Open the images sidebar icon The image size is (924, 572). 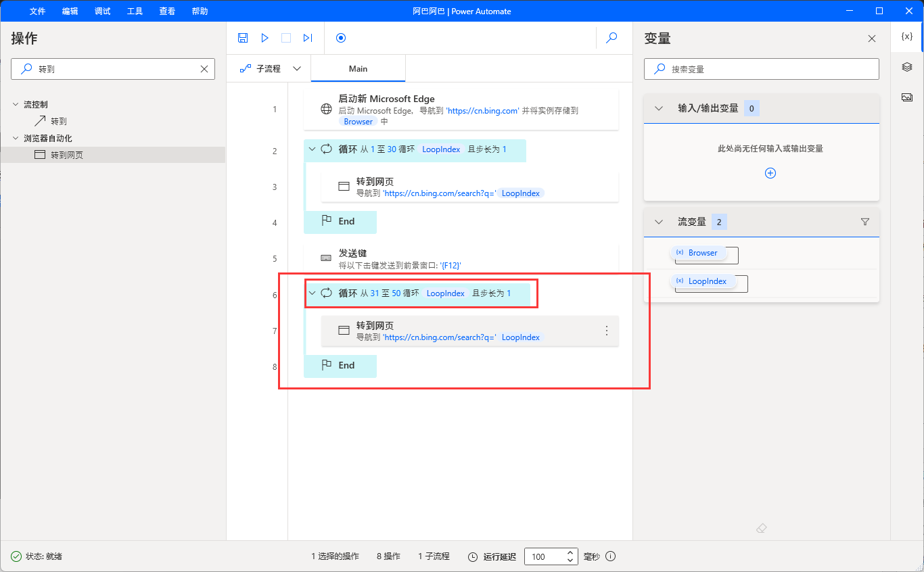click(x=907, y=97)
